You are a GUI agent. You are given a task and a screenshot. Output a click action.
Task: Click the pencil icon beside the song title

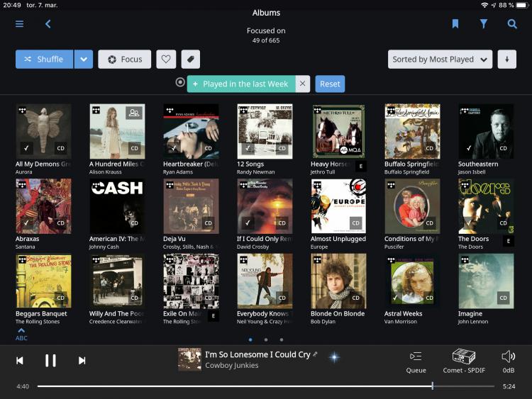pyautogui.click(x=315, y=354)
